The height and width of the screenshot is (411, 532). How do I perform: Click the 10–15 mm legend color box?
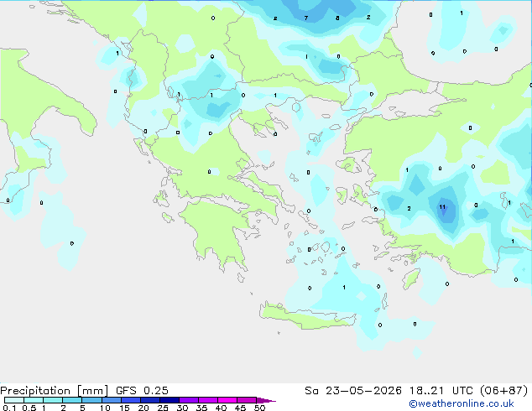point(112,400)
